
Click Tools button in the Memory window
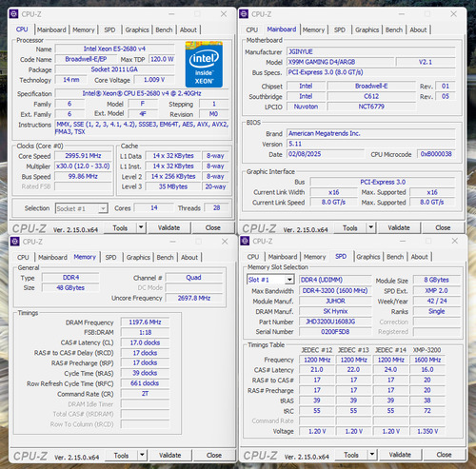pyautogui.click(x=122, y=456)
